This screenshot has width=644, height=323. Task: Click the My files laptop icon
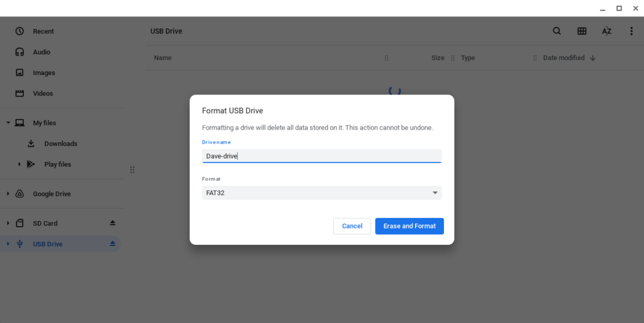coord(19,123)
